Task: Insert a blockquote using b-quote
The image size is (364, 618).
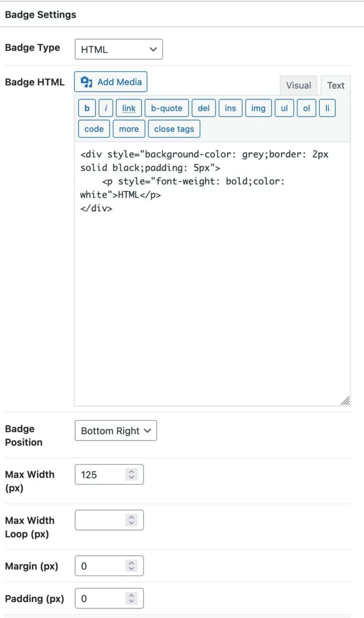Action: pyautogui.click(x=166, y=108)
